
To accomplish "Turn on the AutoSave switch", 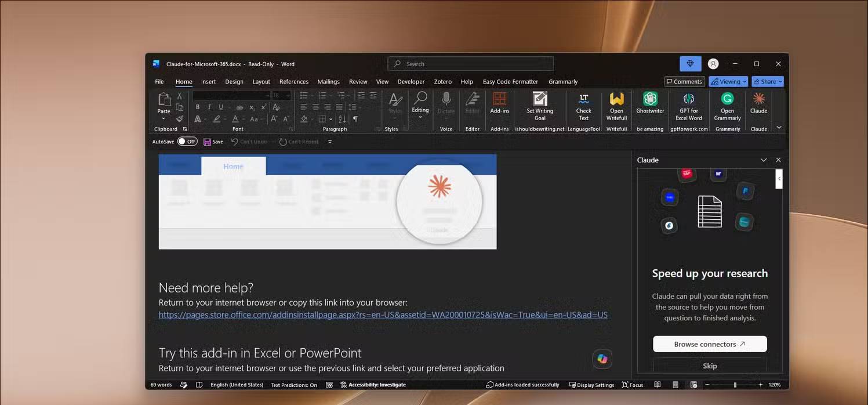I will click(x=187, y=142).
